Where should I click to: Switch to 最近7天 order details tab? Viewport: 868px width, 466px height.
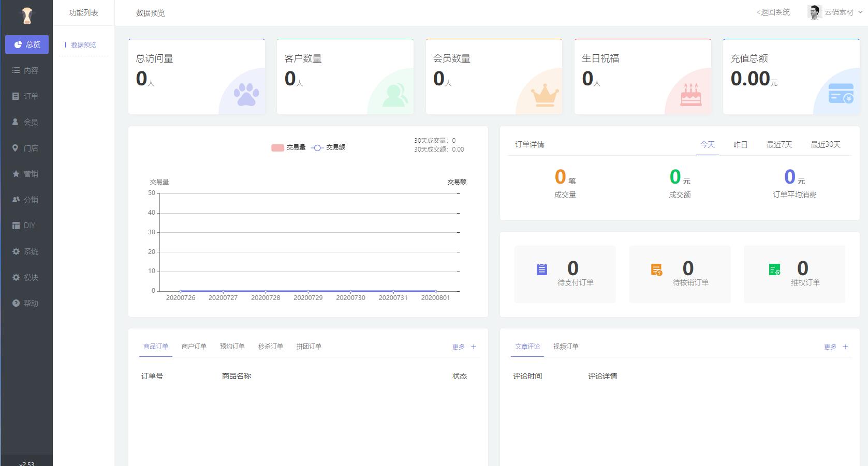click(x=779, y=144)
